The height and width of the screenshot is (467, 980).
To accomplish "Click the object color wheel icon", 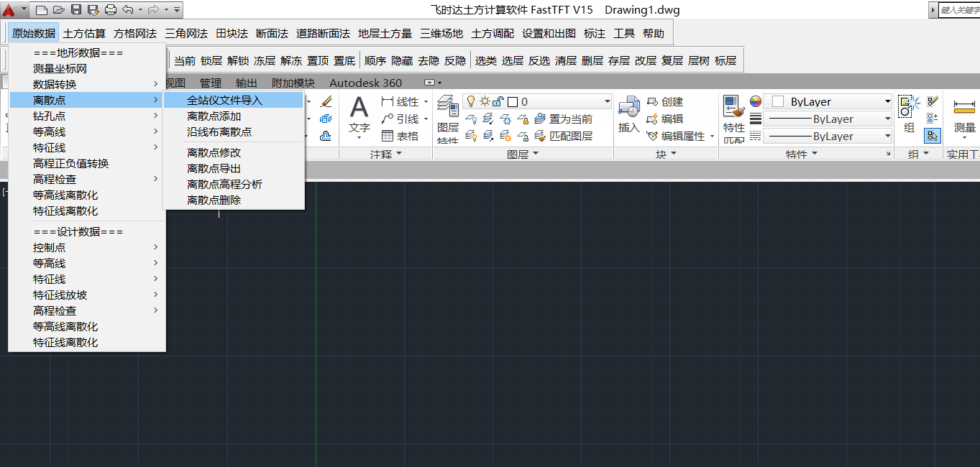I will point(756,101).
